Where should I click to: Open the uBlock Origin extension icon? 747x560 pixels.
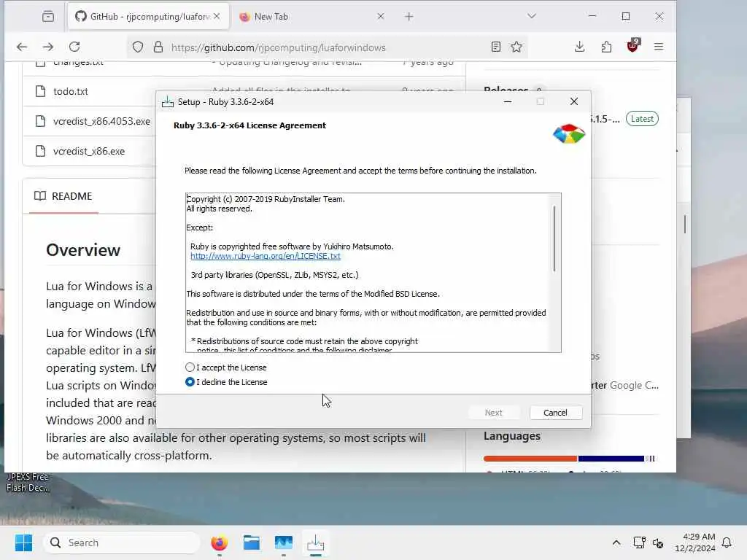click(x=633, y=46)
